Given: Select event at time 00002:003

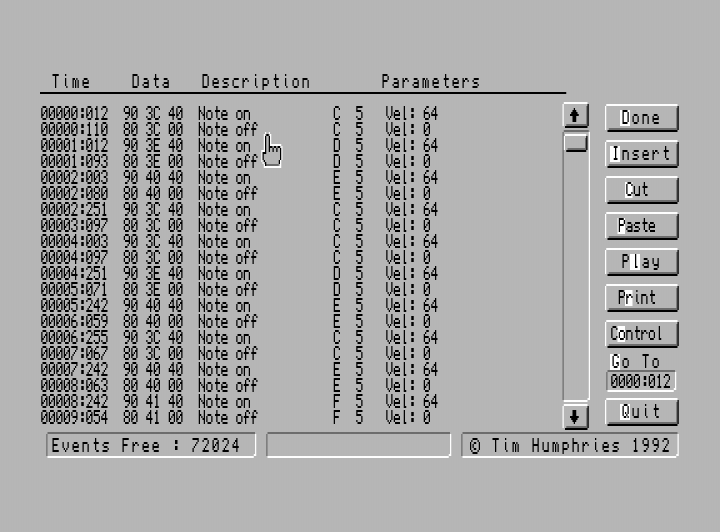Looking at the screenshot, I should (x=239, y=178).
